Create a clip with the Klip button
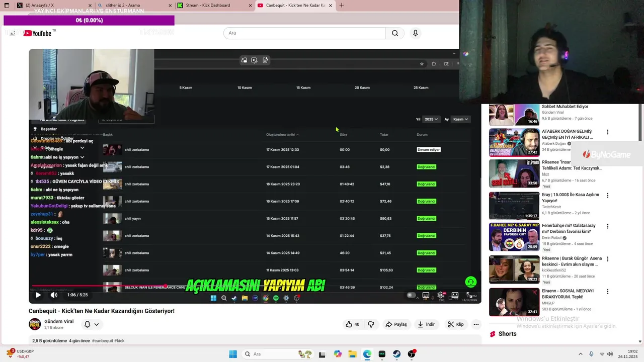Screen dimensions: 644x362 click(x=456, y=324)
